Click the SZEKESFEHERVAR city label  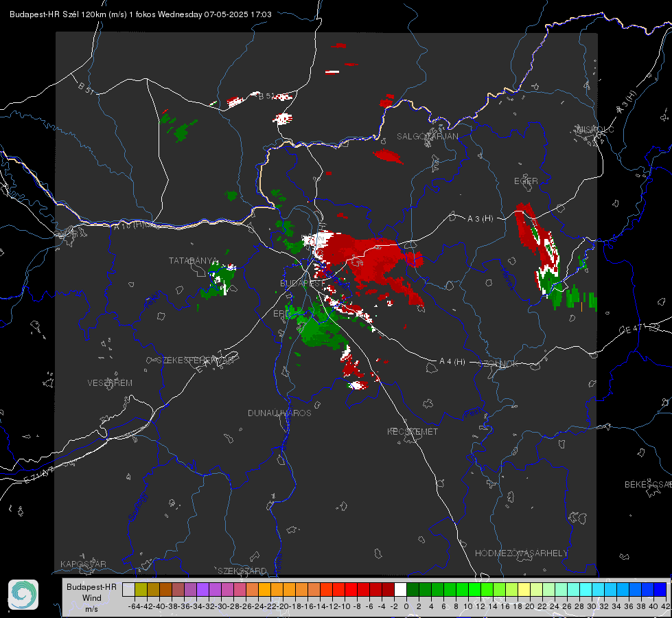coord(195,360)
